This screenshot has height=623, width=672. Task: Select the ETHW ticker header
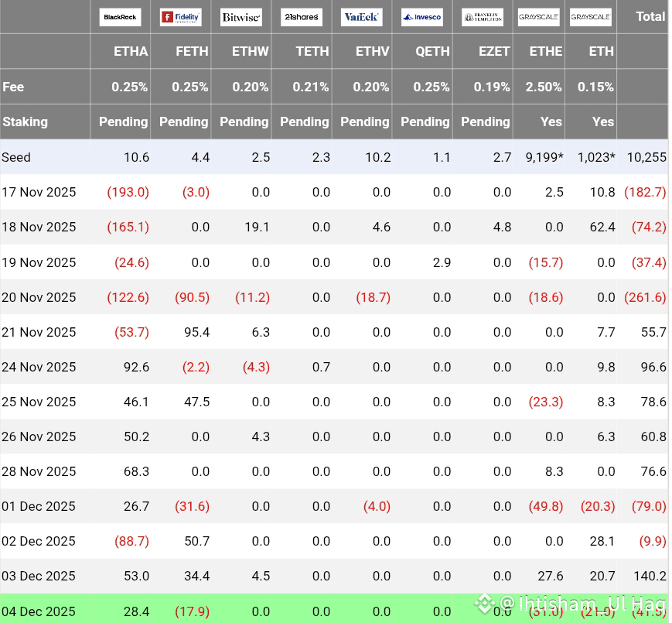click(x=251, y=51)
